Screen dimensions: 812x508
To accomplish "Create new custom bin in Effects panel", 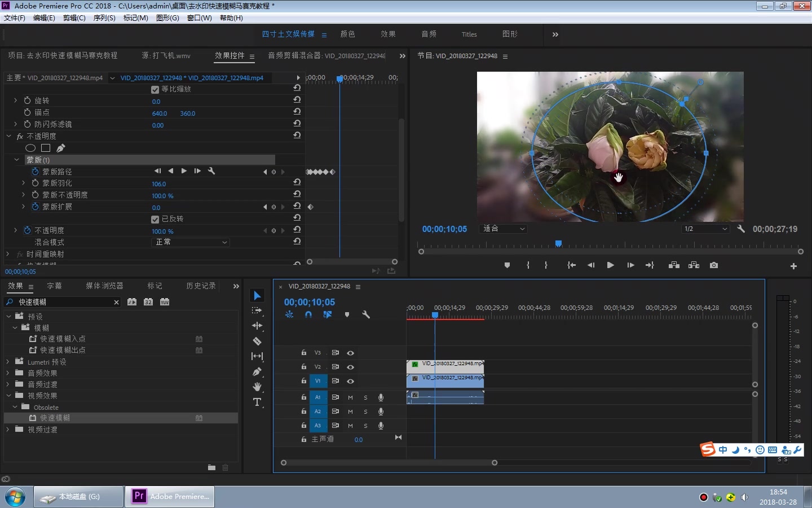I will (x=211, y=467).
